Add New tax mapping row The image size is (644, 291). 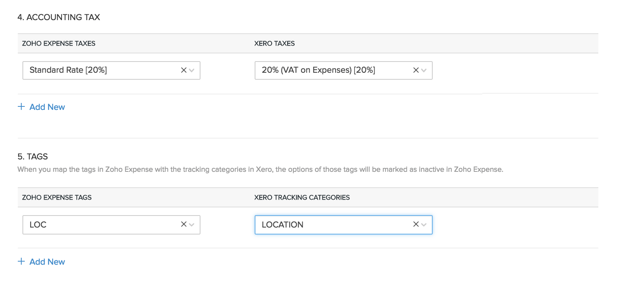coord(47,107)
